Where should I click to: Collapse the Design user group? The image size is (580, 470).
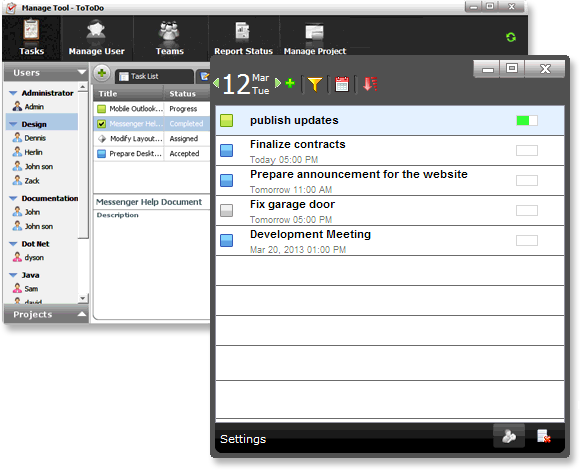coord(13,124)
